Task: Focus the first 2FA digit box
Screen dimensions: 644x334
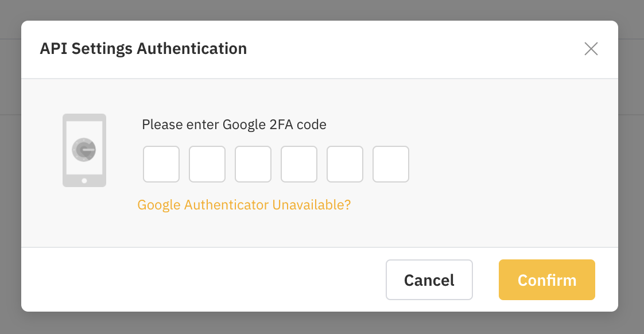Action: [x=161, y=164]
